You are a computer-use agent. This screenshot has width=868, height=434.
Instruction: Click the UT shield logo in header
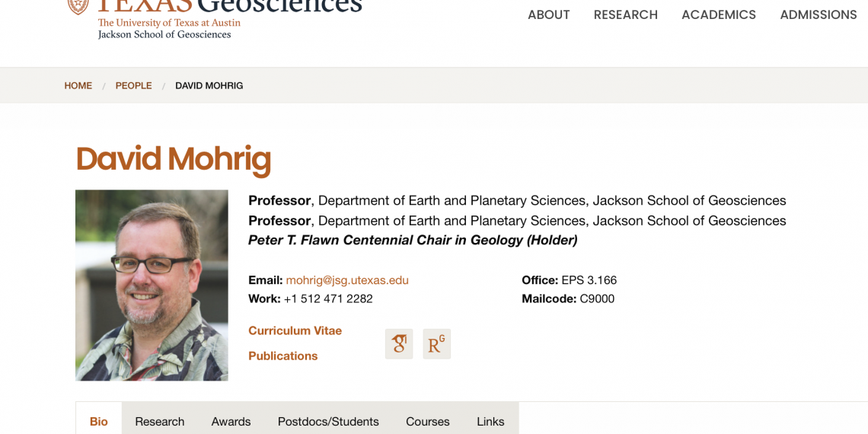[x=78, y=6]
